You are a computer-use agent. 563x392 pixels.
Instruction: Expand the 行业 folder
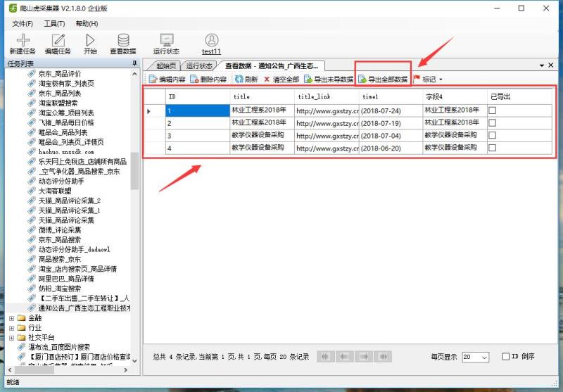click(12, 328)
